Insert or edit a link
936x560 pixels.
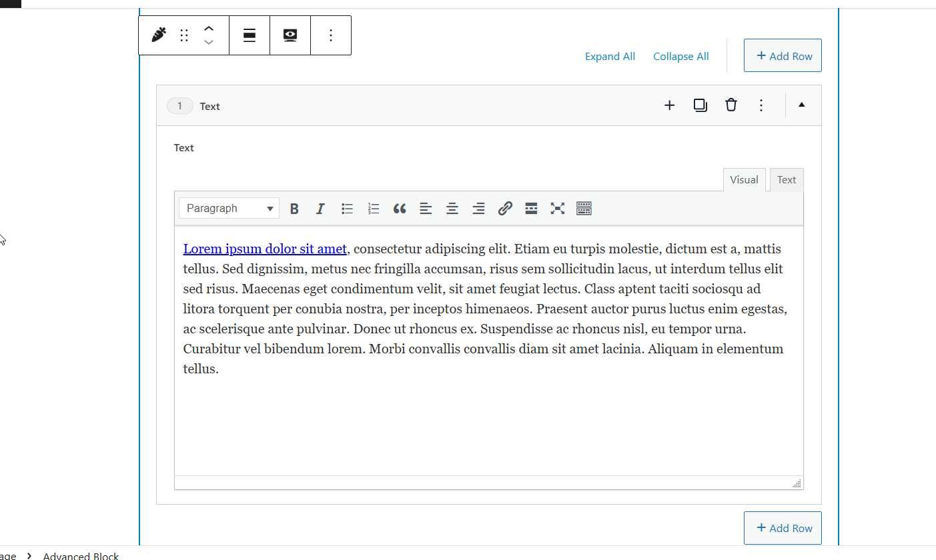pyautogui.click(x=505, y=209)
